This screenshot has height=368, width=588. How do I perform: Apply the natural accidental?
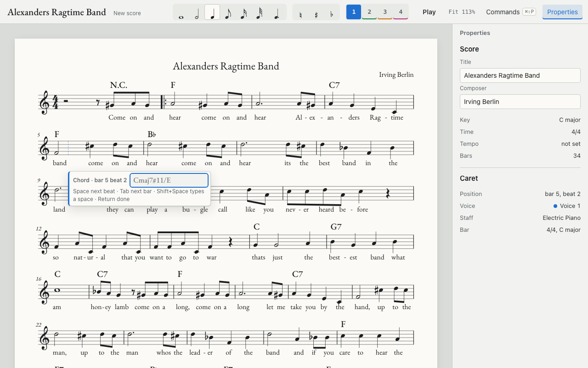(x=300, y=12)
